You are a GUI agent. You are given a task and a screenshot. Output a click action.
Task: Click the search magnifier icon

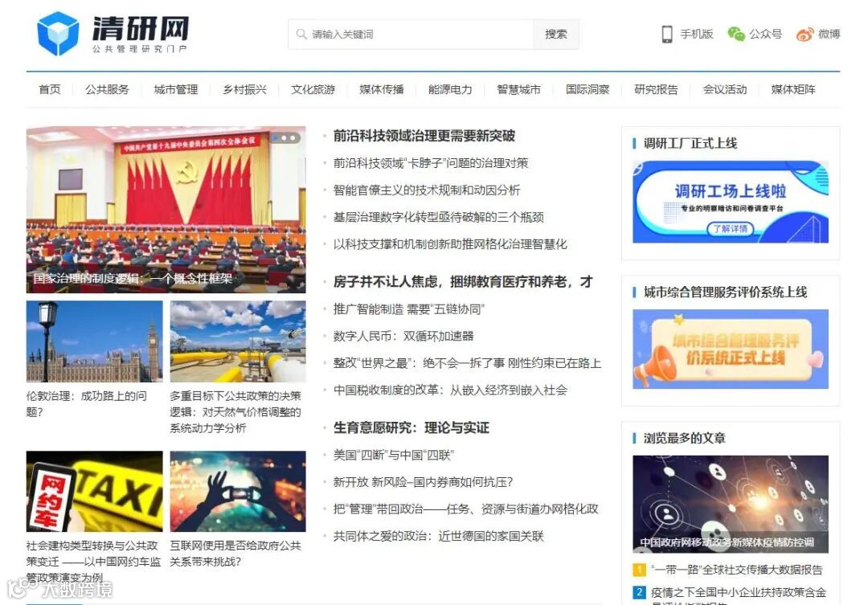(301, 35)
